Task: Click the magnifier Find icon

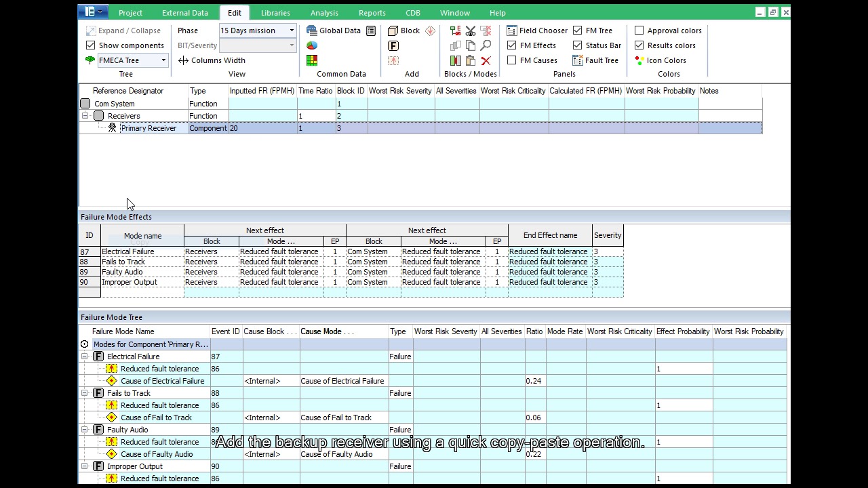Action: (x=486, y=46)
